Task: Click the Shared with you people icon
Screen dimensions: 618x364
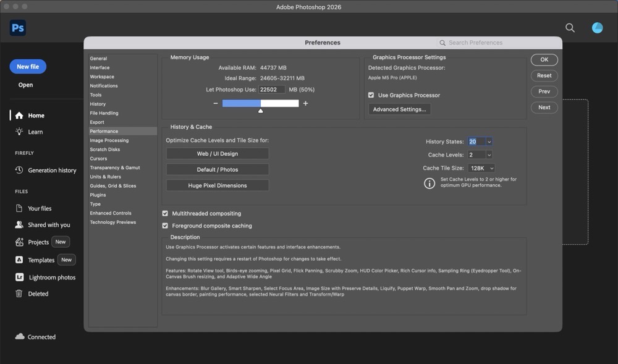Action: coord(19,224)
